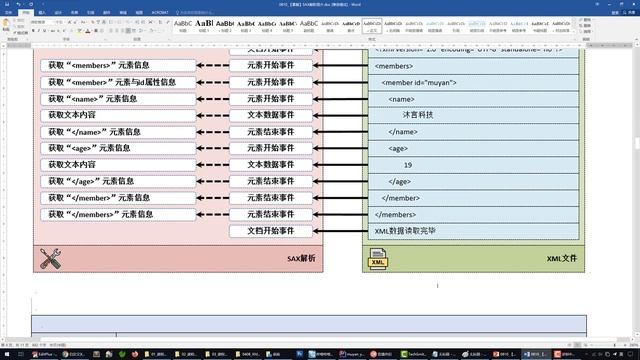This screenshot has height=360, width=640.
Task: Open TechSmith app from the taskbar
Action: [x=413, y=354]
